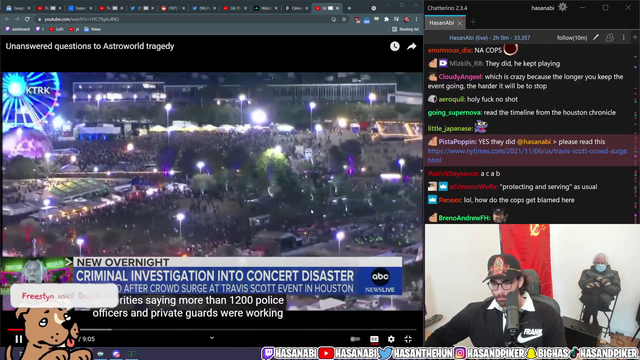640x360 pixels.
Task: Toggle YouTube autoplay switch
Action: coord(355,339)
